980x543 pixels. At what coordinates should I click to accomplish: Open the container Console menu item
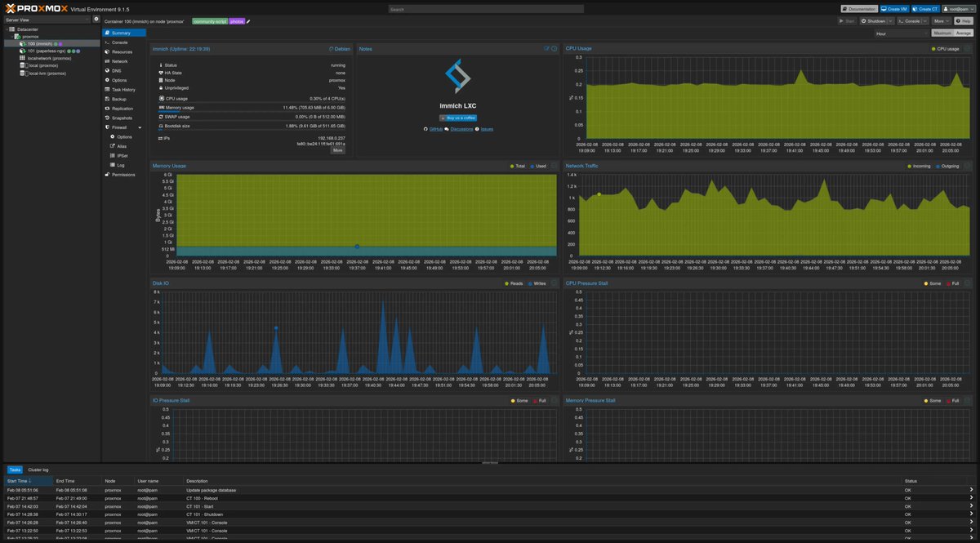(x=124, y=42)
